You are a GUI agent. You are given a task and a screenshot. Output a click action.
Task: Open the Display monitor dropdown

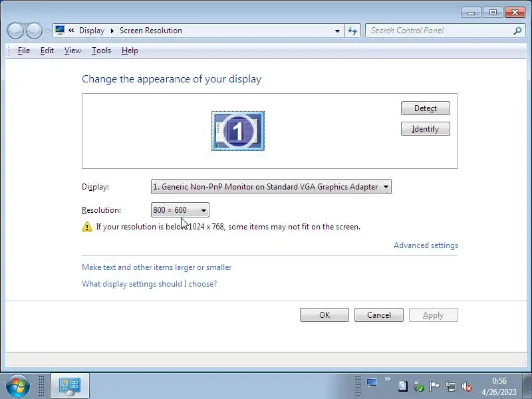[x=271, y=187]
